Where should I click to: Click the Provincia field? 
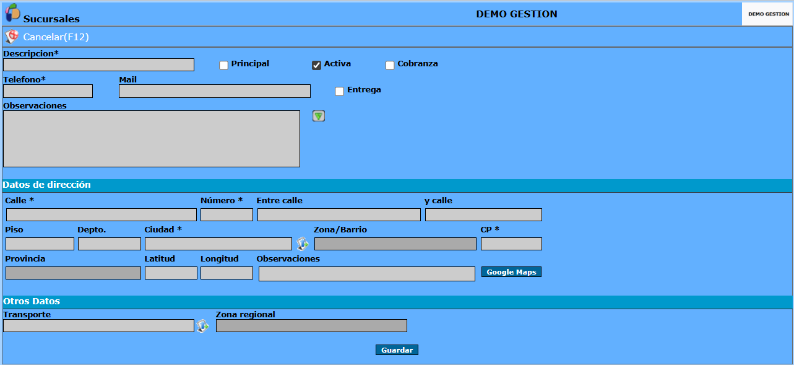click(73, 273)
